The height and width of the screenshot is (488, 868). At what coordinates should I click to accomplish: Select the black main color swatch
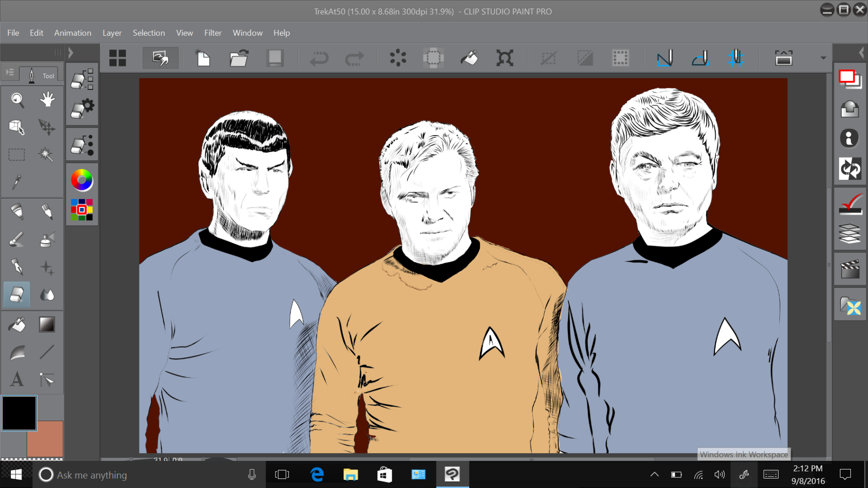point(19,413)
